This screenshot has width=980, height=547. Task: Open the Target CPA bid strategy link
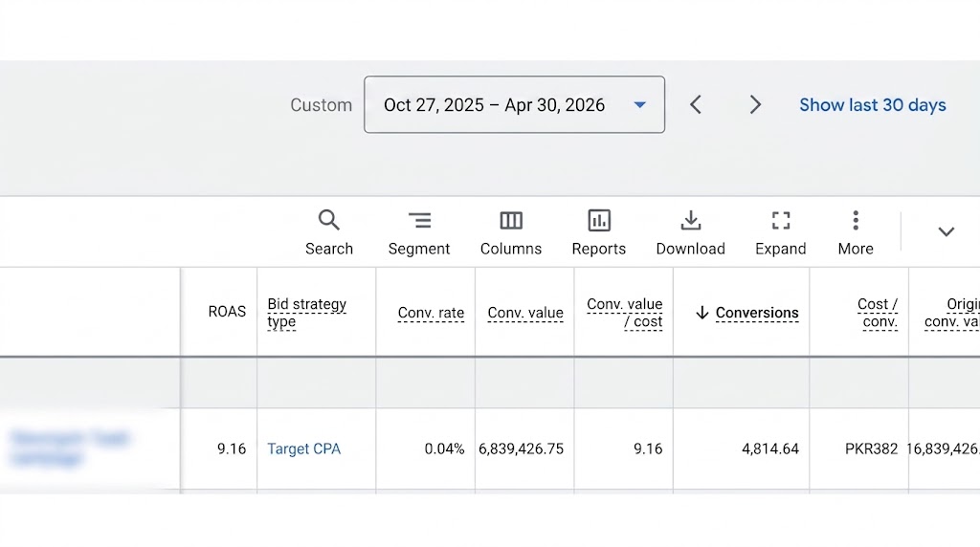coord(303,449)
